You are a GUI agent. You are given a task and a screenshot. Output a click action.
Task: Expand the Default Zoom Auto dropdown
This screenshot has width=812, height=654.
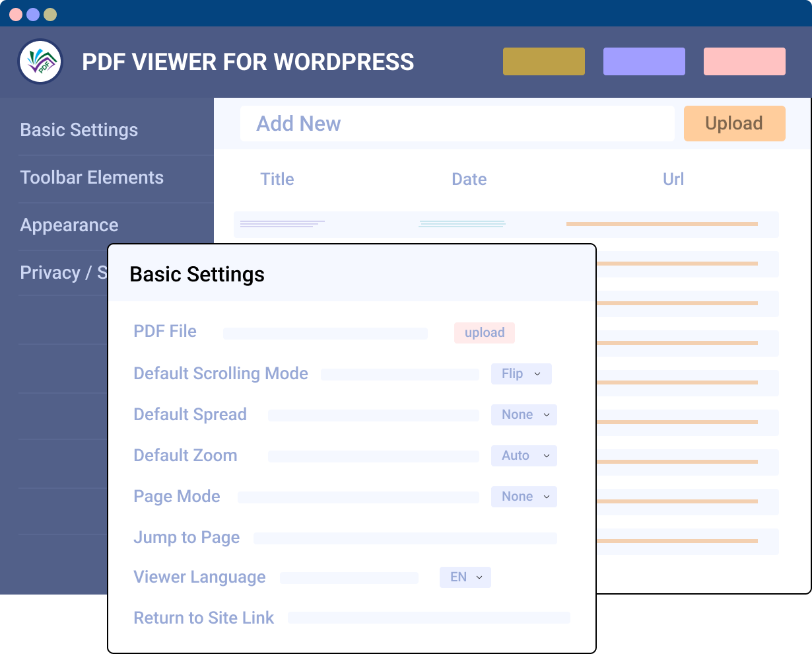(x=524, y=456)
